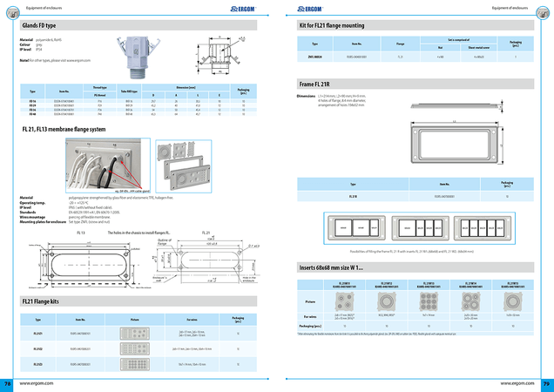Click the FL 13 chassis hole drawing
Image resolution: width=554 pixels, height=392 pixels.
coord(88,264)
